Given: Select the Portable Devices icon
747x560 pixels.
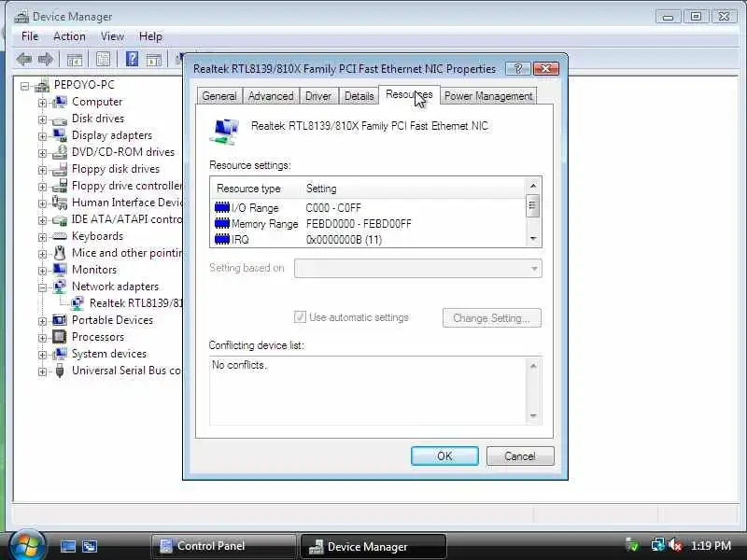Looking at the screenshot, I should click(x=60, y=320).
